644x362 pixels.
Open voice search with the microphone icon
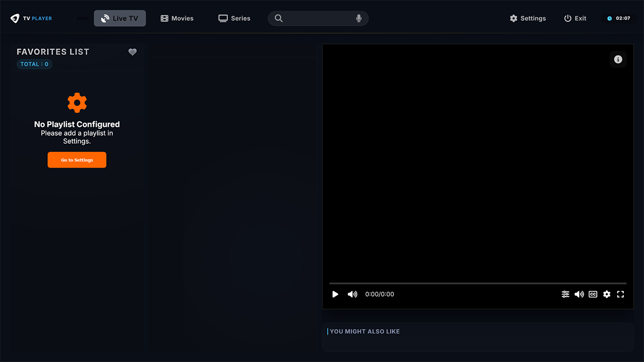(x=358, y=18)
